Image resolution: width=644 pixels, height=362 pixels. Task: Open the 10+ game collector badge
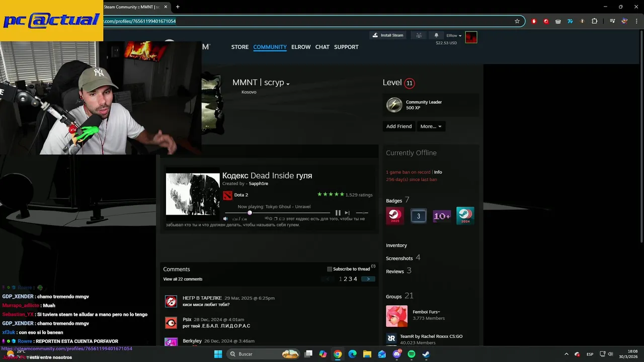tap(442, 216)
